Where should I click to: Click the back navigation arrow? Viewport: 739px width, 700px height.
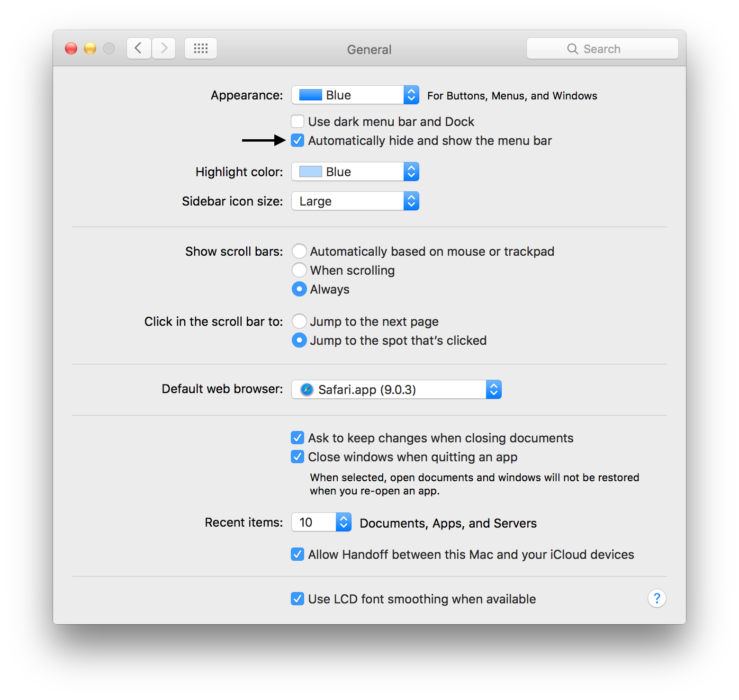[139, 48]
